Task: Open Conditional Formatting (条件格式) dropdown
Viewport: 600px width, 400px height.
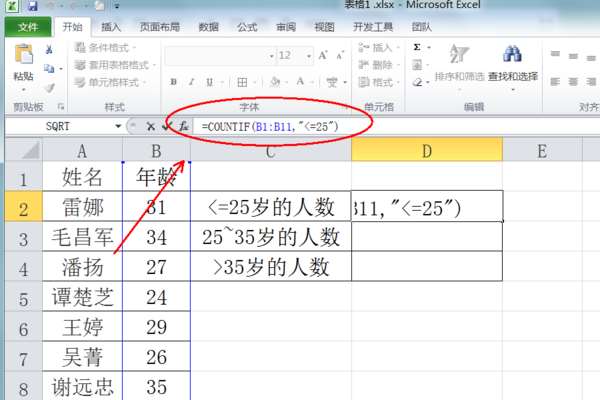Action: [106, 48]
